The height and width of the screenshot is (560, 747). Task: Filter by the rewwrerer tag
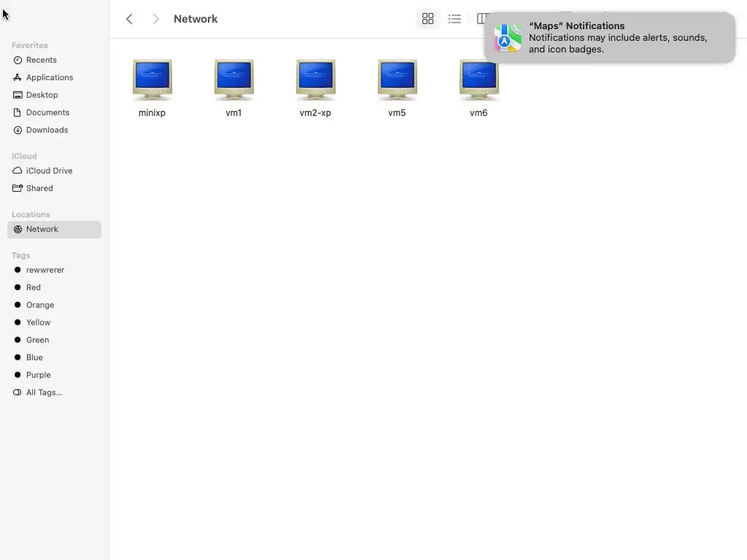coord(54,270)
